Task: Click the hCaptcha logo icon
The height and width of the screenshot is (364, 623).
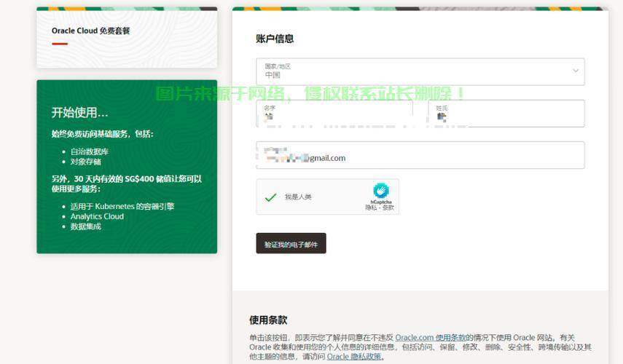Action: [x=380, y=191]
